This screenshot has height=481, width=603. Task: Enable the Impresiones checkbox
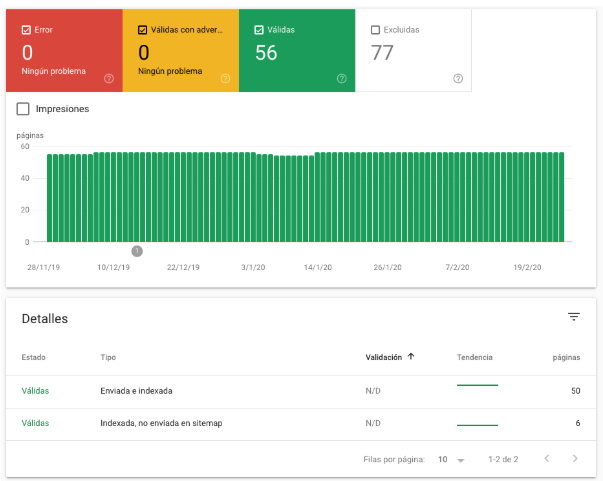[x=24, y=108]
